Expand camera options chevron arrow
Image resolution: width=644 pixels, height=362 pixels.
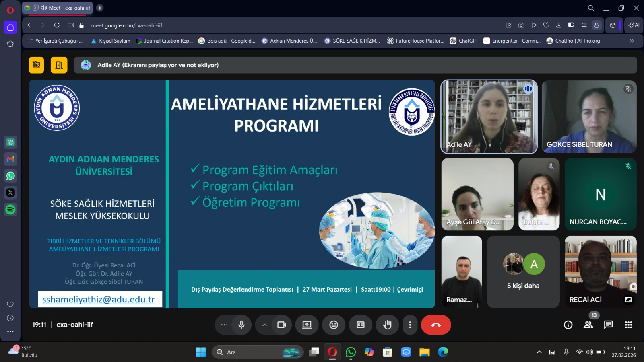click(x=264, y=325)
